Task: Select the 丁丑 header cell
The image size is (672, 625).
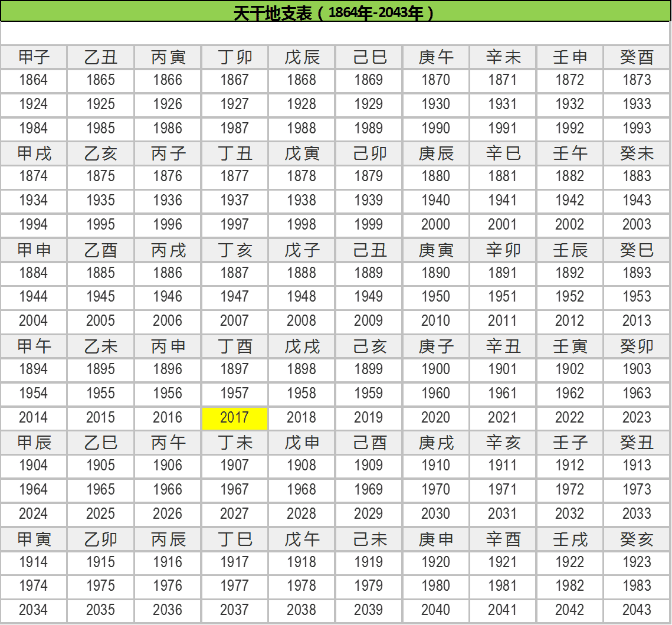Action: (234, 153)
